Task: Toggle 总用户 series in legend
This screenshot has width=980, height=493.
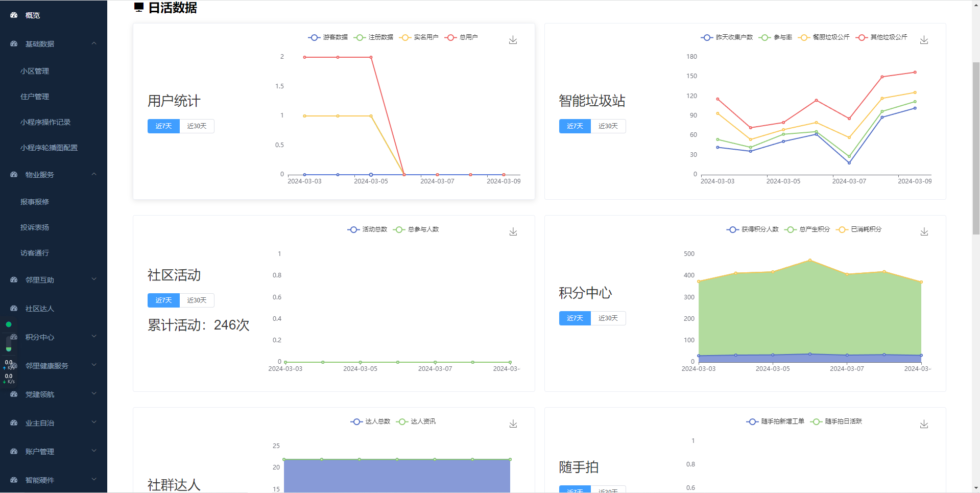Action: 461,37
